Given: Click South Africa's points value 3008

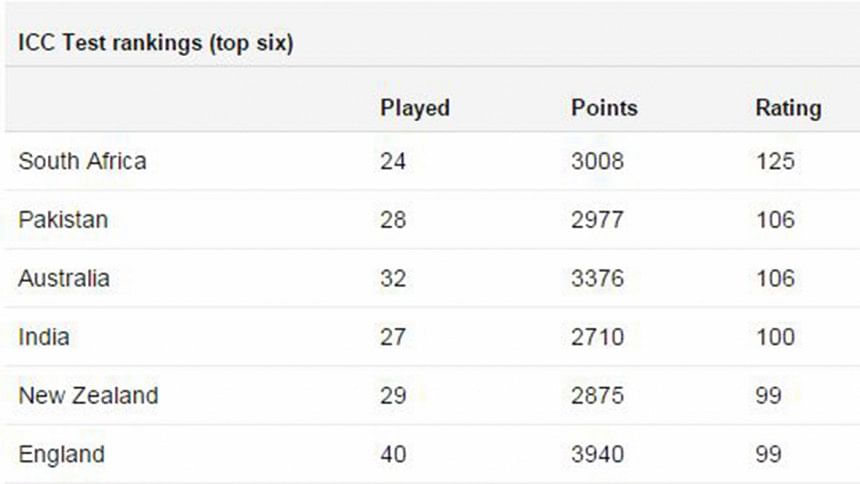Looking at the screenshot, I should coord(597,161).
